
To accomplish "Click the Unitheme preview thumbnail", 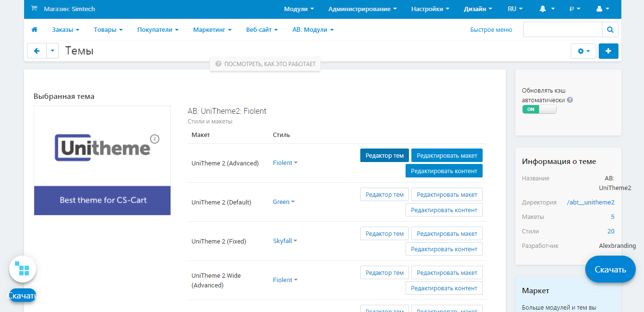I will tap(102, 161).
